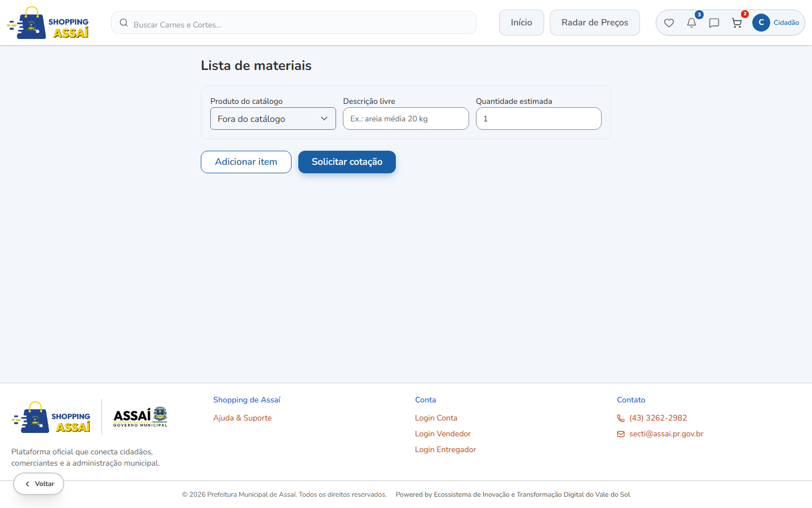Focus the Quantidade estimada field
The image size is (812, 508).
[x=539, y=119]
